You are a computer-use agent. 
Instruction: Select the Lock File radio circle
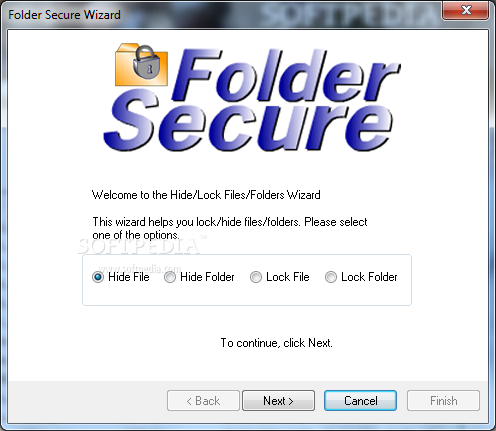click(256, 277)
